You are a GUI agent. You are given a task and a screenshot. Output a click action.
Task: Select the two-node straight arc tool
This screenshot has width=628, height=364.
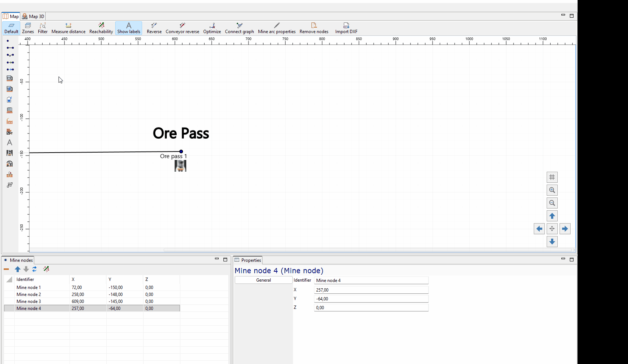click(x=10, y=48)
